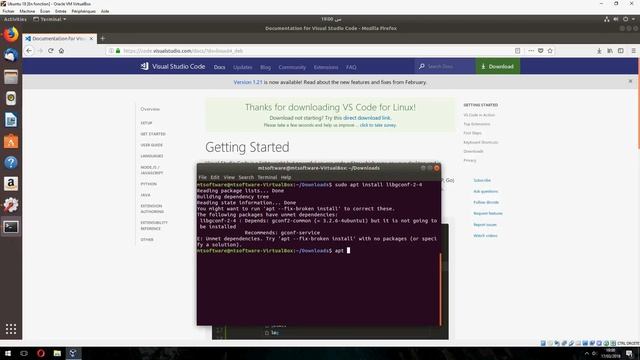The width and height of the screenshot is (640, 360).
Task: Open a new Firefox tab
Action: (x=103, y=38)
